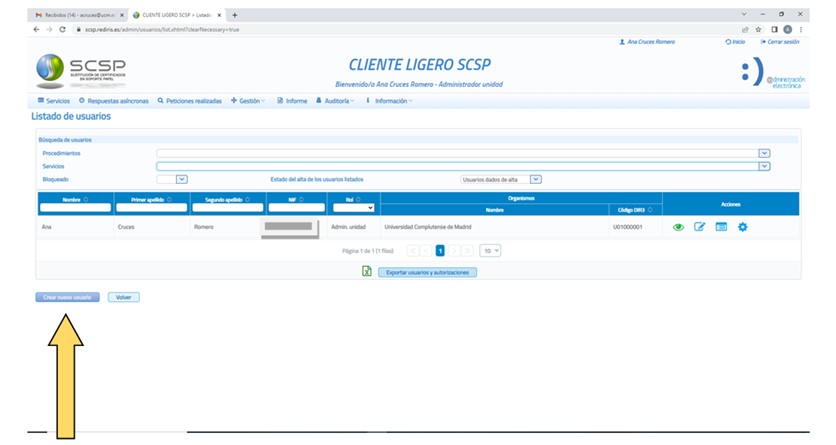Expand the Auditoría menu
This screenshot has width=836, height=445.
pos(335,101)
